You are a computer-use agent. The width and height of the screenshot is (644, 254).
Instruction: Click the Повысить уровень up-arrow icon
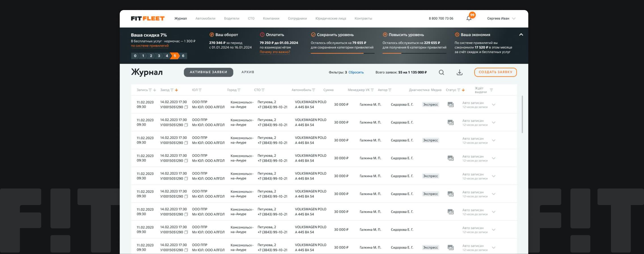385,35
